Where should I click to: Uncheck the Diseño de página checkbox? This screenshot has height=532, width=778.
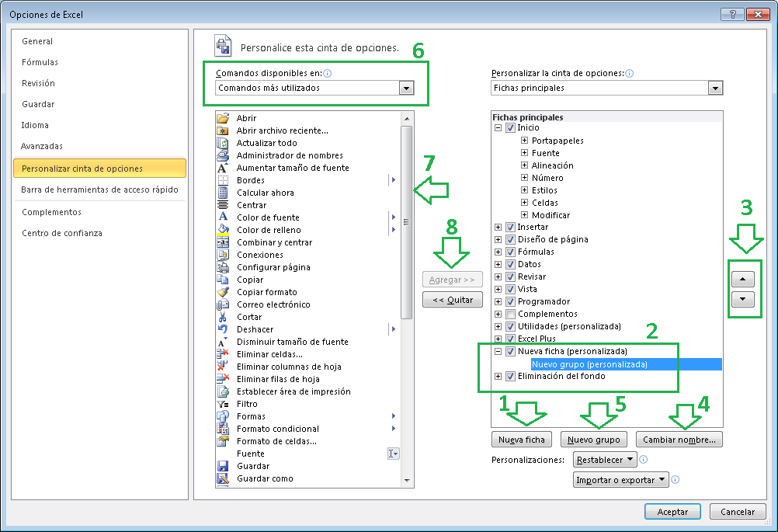[510, 239]
